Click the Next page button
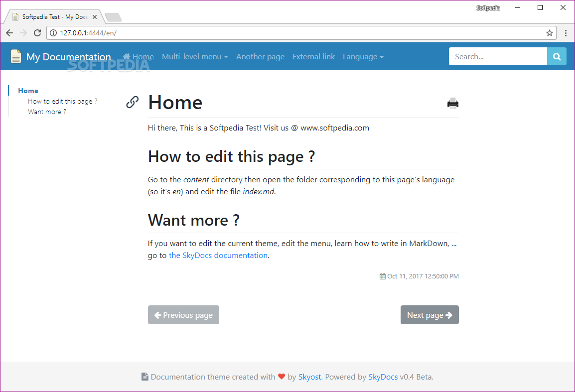The width and height of the screenshot is (575, 392). coord(430,315)
